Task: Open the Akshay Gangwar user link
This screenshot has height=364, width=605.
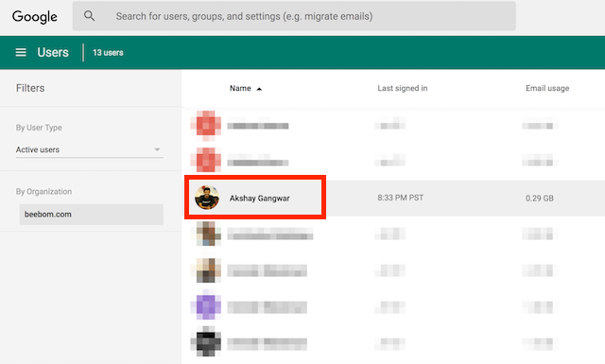Action: [x=260, y=198]
